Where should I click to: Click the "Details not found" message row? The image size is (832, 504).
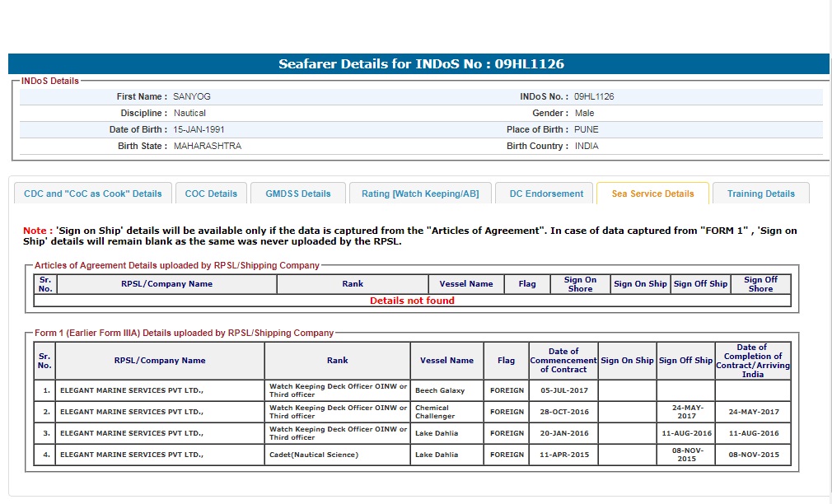tap(412, 301)
